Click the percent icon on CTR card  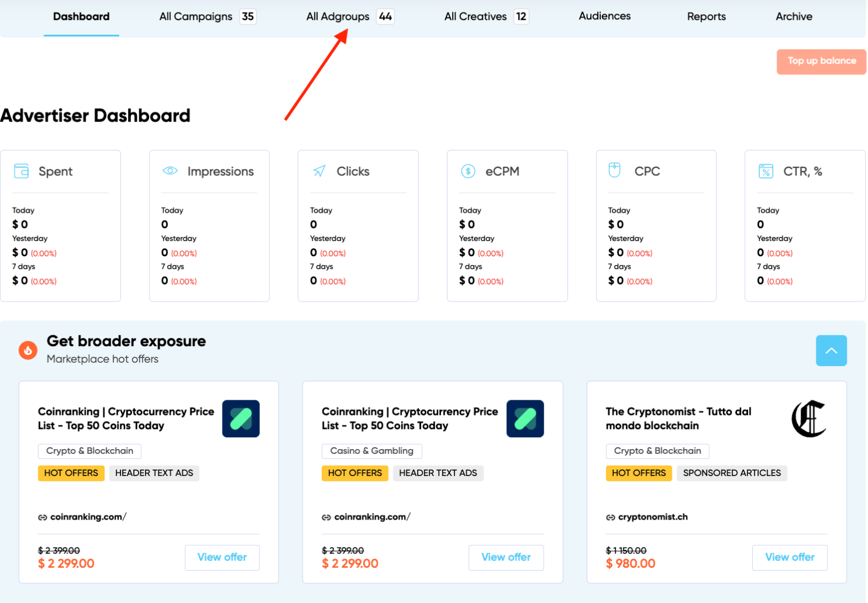pos(766,171)
